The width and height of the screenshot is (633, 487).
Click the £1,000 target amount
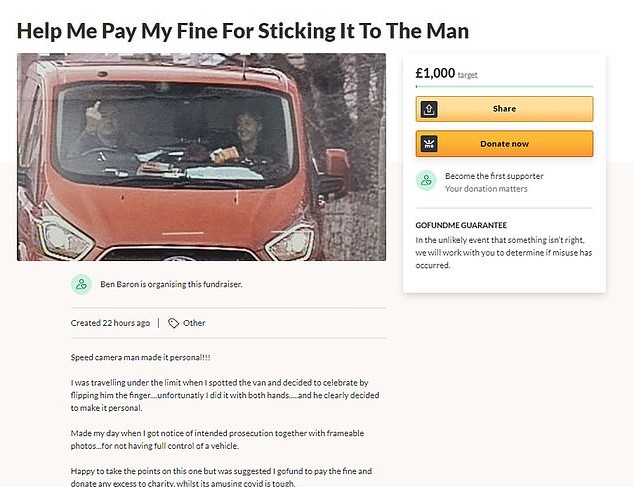435,73
